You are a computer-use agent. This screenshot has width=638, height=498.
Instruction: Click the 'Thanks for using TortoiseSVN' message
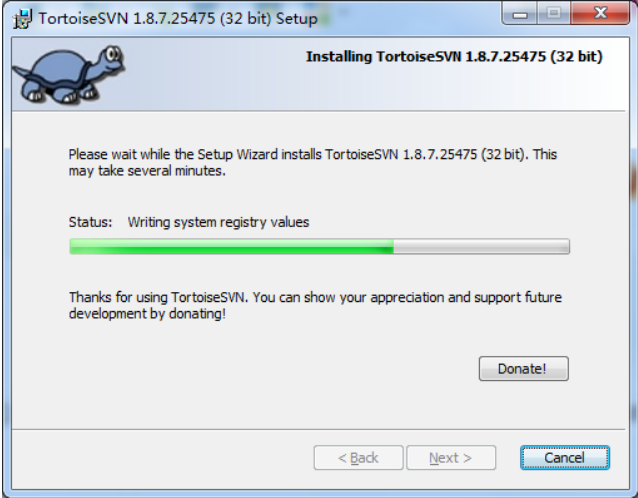click(x=315, y=305)
